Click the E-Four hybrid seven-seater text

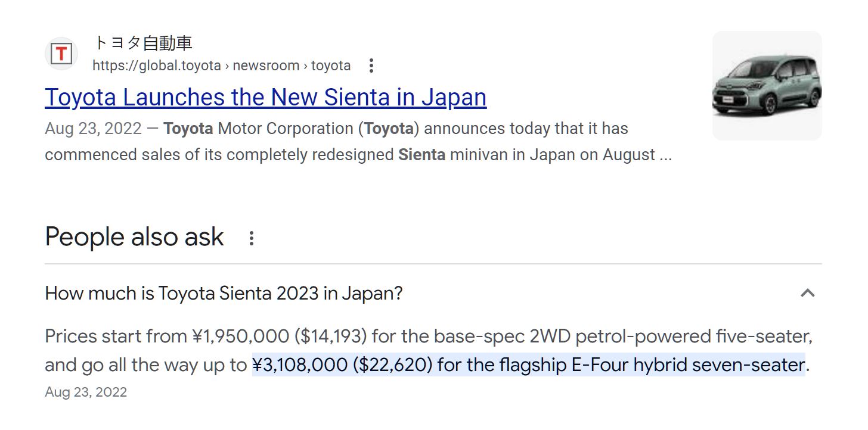(688, 364)
